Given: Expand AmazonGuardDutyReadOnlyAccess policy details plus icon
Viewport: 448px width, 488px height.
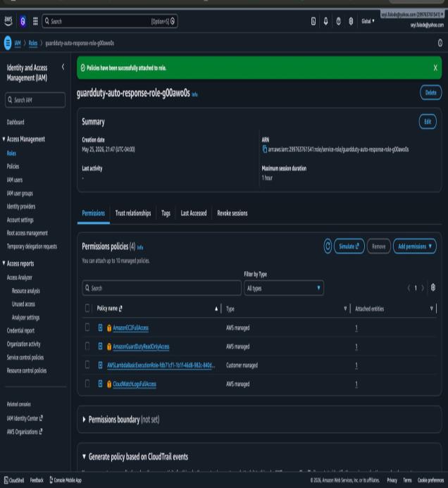Looking at the screenshot, I should 100,346.
